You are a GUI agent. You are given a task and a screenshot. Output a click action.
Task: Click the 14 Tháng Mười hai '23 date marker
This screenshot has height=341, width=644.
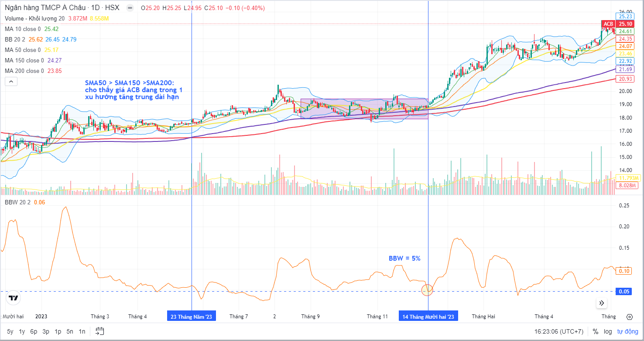[x=428, y=317]
